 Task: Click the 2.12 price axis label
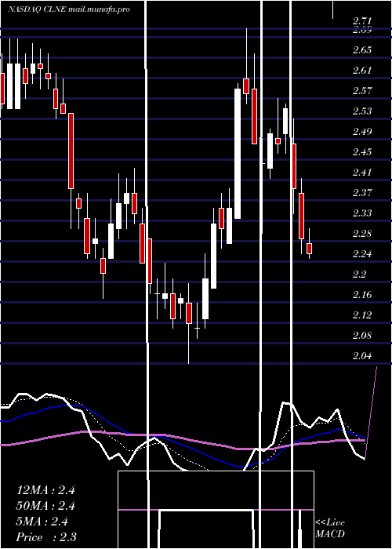362,314
